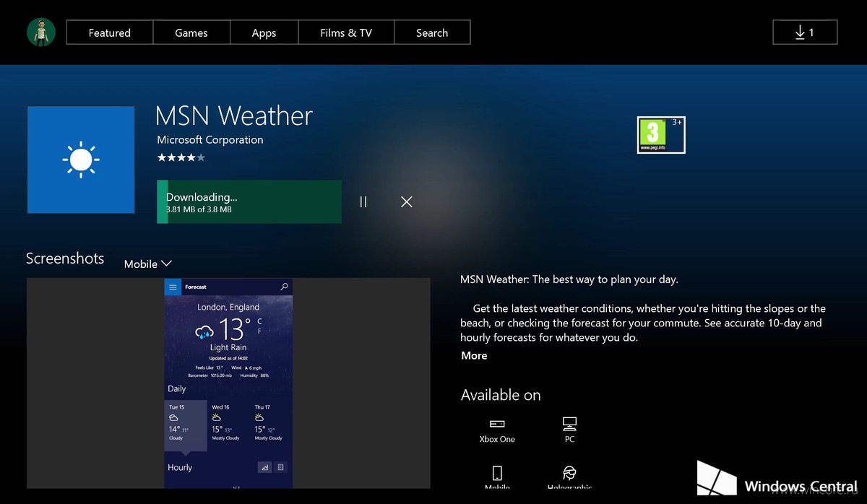Switch to the Apps tab
Screen dimensions: 867x504
264,32
